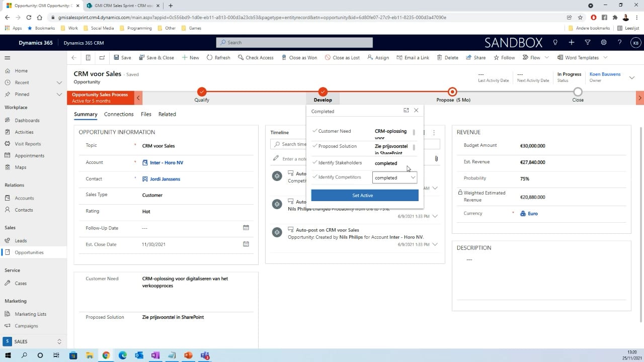Viewport: 644px width, 362px height.
Task: Open the SALES area switcher
Action: click(33, 341)
